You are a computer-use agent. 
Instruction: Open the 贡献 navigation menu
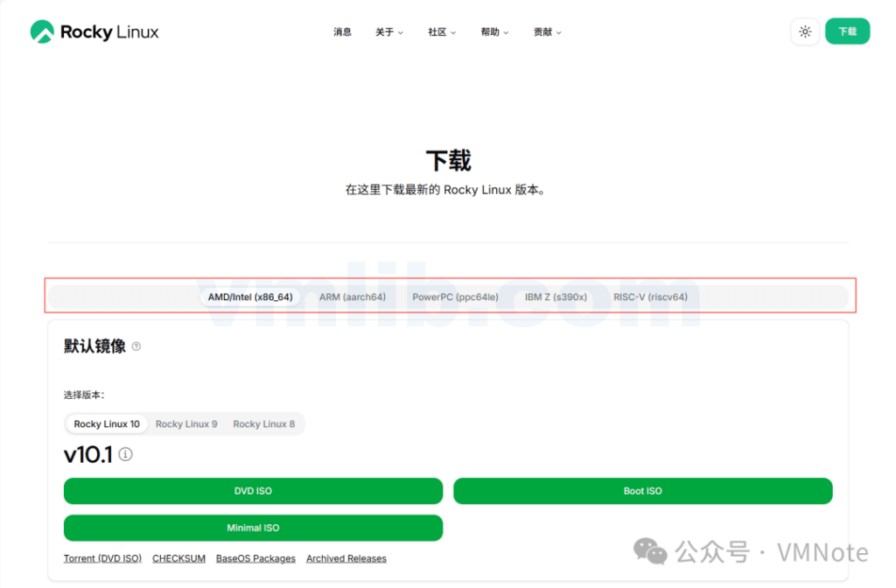pos(547,32)
